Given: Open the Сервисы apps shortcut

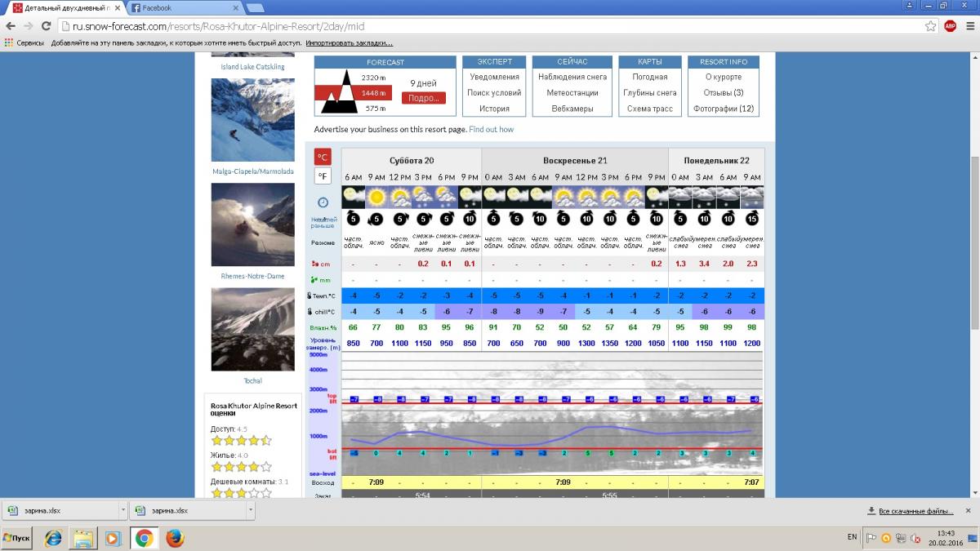Looking at the screenshot, I should click(x=24, y=43).
